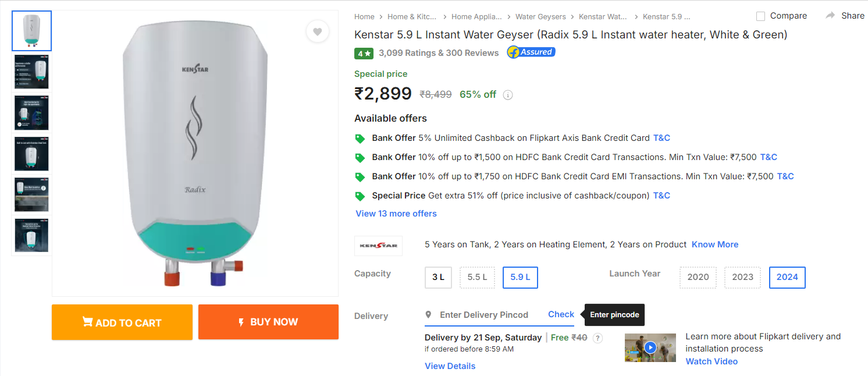Play the delivery installation video thumbnail
Screen dimensions: 868x376
point(650,347)
